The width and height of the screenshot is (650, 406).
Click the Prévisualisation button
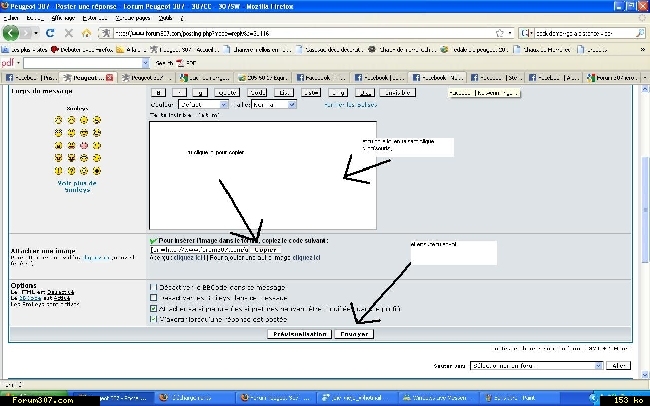point(300,334)
